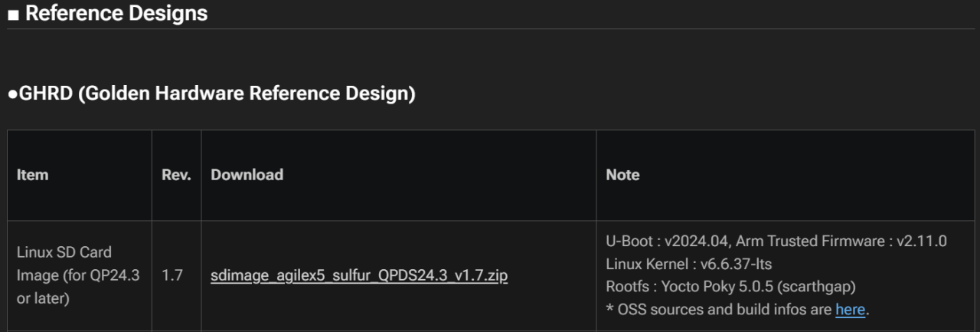
Task: Click the Linux Kernel v6.6.37-lts line
Action: pos(688,264)
